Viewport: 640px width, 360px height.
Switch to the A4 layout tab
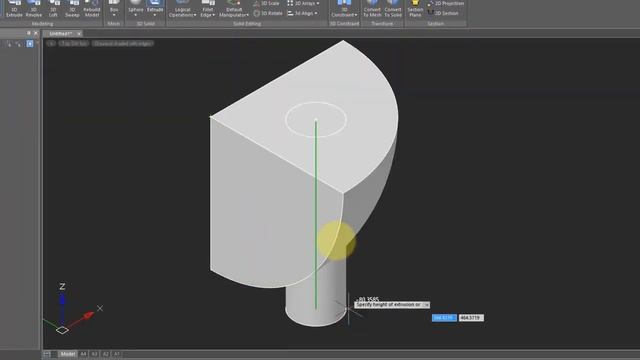pos(84,354)
